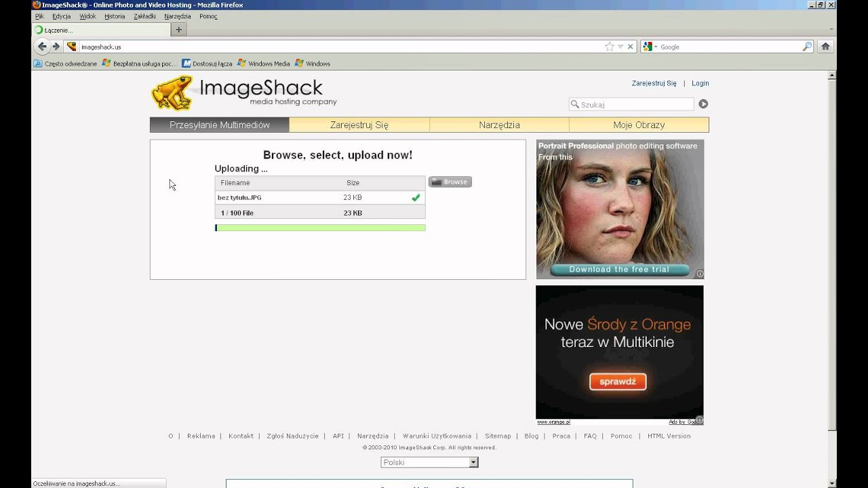The image size is (868, 488).
Task: Open the Kontakt footer link
Action: 241,436
